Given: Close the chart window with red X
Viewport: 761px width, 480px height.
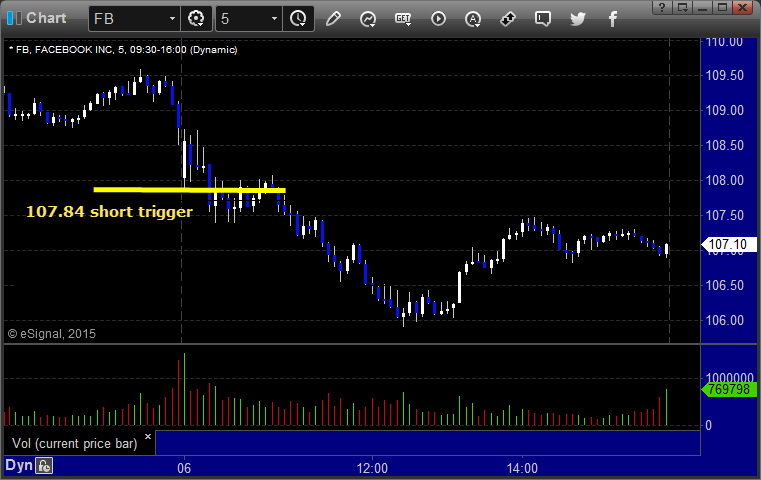Looking at the screenshot, I should [x=743, y=7].
